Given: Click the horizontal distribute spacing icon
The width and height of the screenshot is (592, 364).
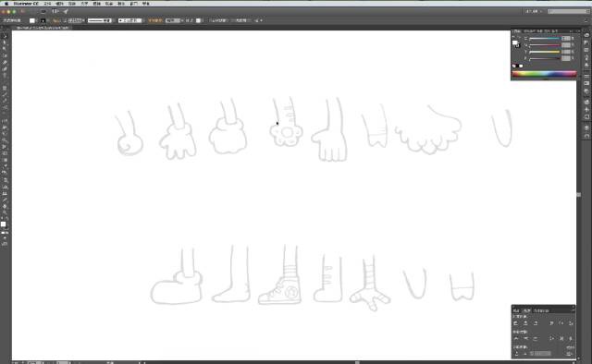Looking at the screenshot, I should pos(525,354).
